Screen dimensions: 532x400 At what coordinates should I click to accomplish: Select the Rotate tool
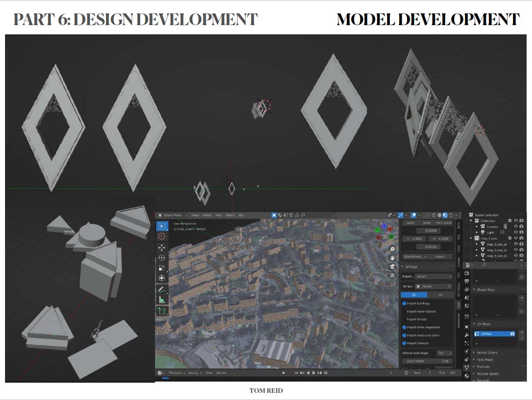coord(162,258)
